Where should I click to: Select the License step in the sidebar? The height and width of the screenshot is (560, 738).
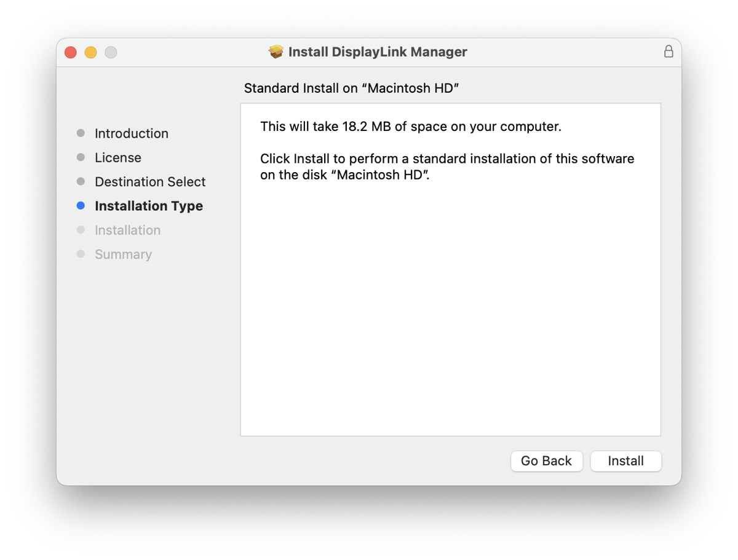click(118, 157)
